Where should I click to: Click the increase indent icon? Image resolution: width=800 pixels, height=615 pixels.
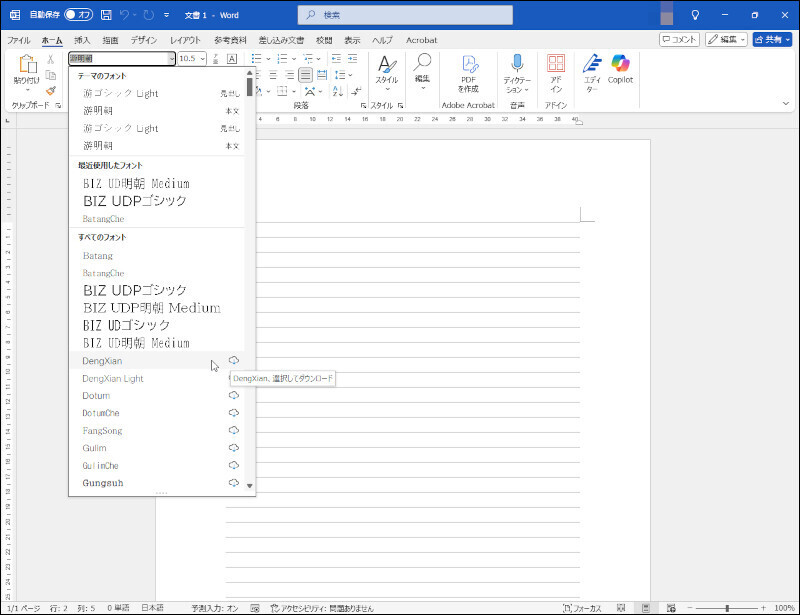[x=353, y=59]
